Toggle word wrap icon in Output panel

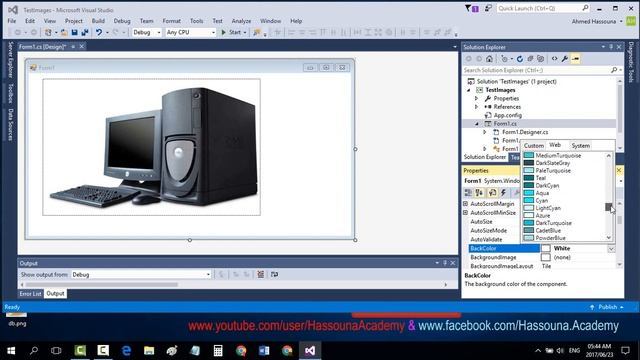coord(274,274)
